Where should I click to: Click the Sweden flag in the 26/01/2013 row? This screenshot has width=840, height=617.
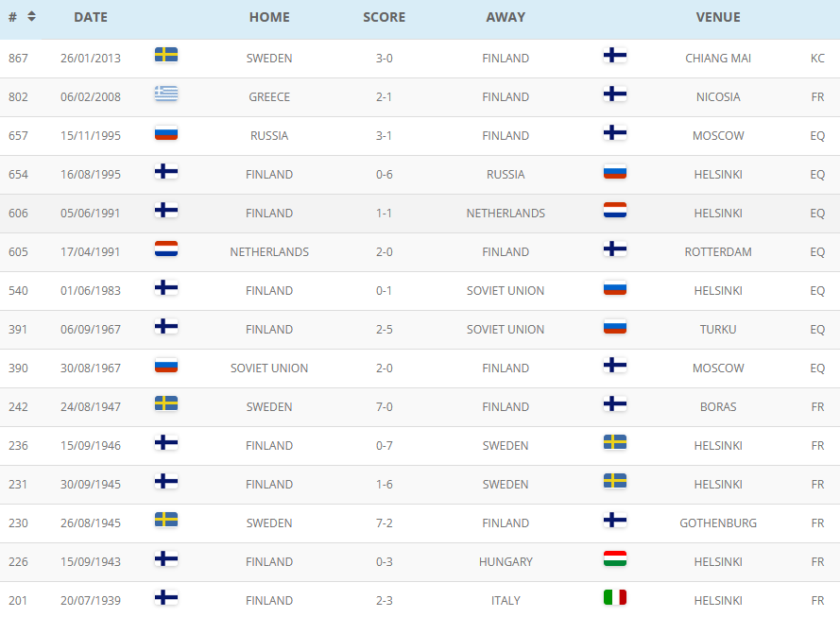(x=166, y=55)
